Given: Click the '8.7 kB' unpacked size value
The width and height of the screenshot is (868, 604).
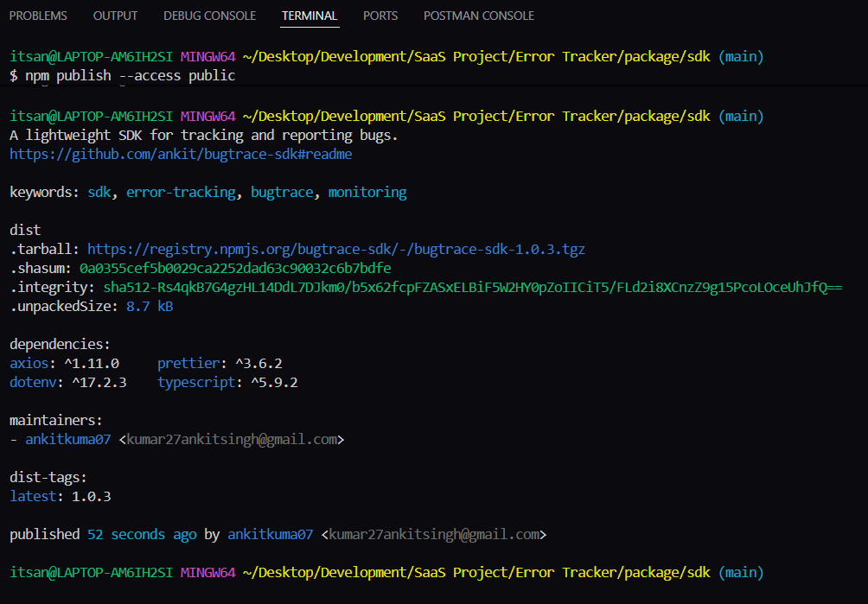Looking at the screenshot, I should (x=150, y=307).
